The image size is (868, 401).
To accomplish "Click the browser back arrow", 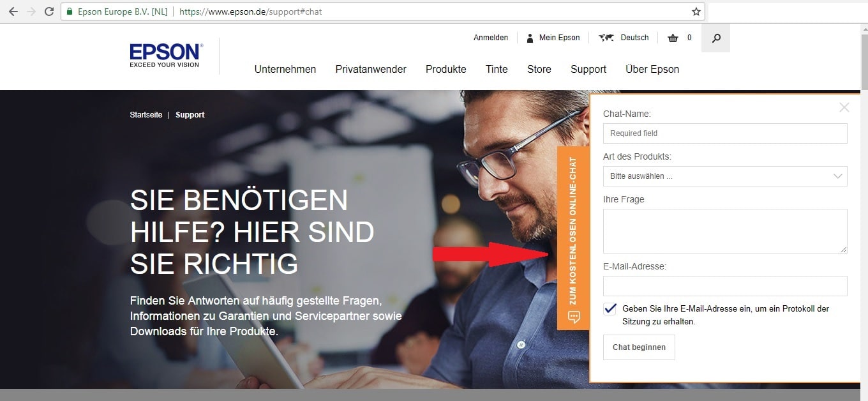I will click(x=13, y=11).
